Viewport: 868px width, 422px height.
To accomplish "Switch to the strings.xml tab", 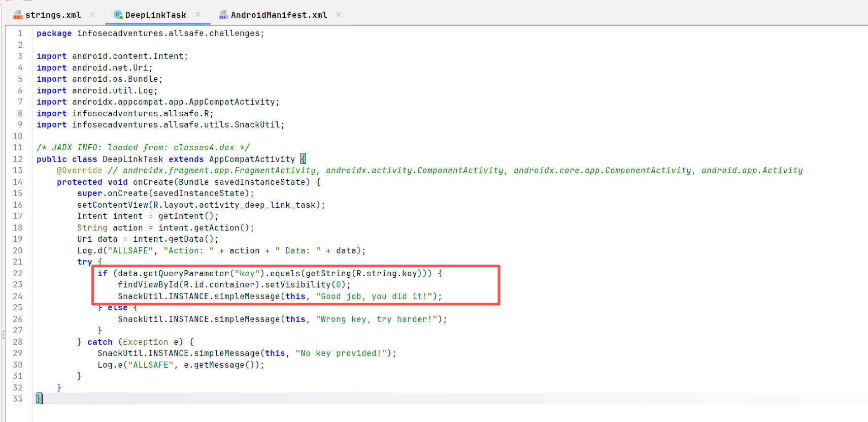I will pyautogui.click(x=53, y=15).
